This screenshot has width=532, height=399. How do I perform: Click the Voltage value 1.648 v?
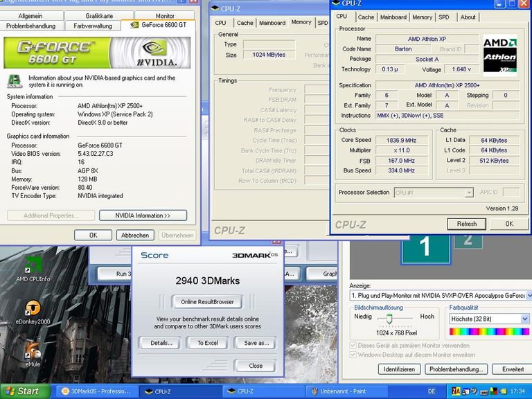[461, 69]
